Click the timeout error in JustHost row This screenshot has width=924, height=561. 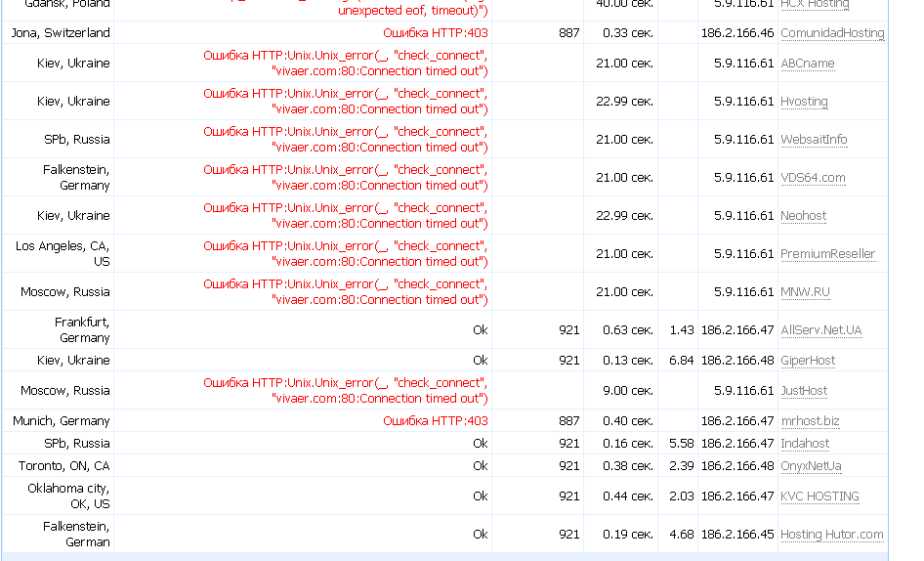pyautogui.click(x=346, y=391)
